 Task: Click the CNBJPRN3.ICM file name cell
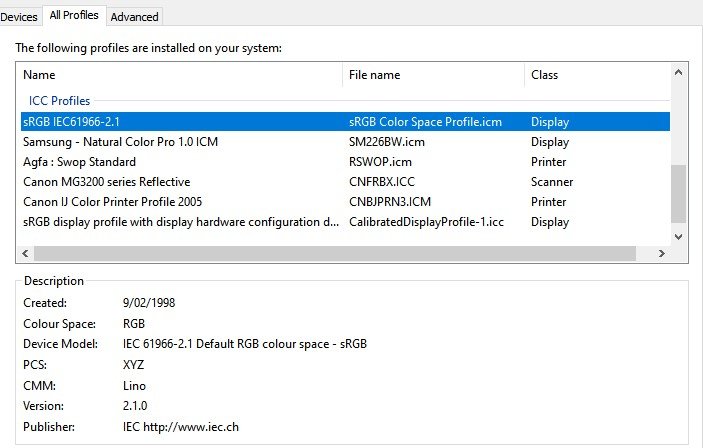coord(390,202)
